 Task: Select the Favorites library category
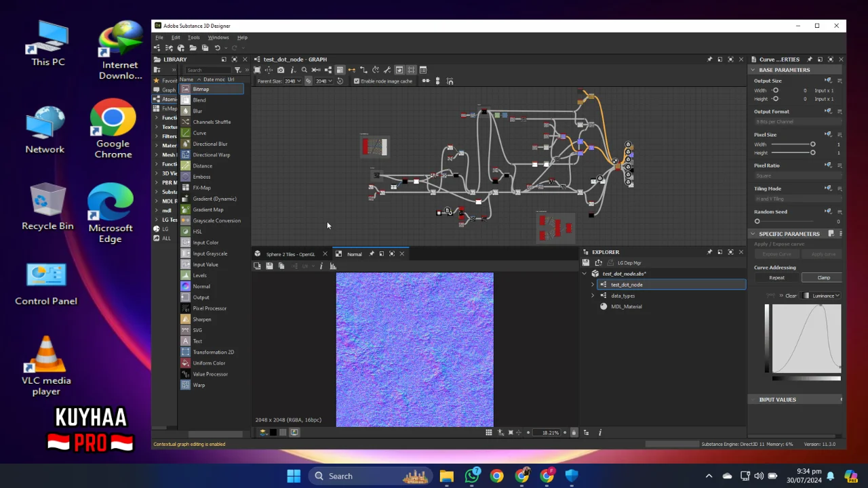coord(165,81)
